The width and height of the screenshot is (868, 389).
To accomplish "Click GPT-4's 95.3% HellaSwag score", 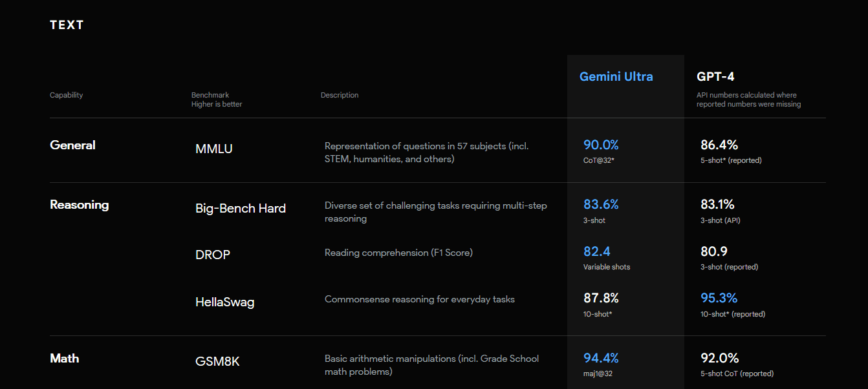I will (x=719, y=298).
